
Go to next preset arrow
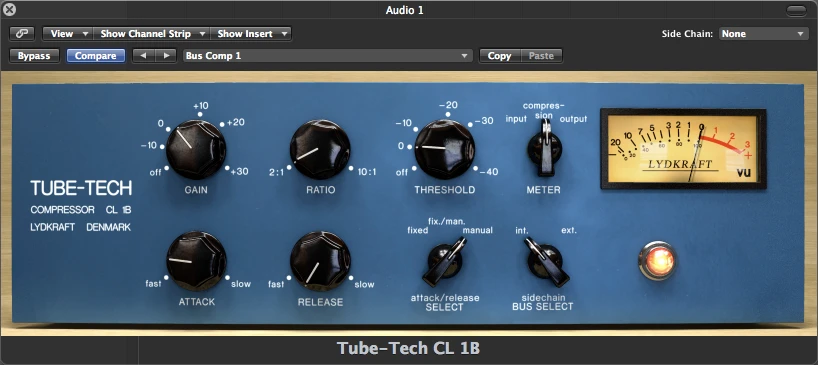(x=166, y=56)
